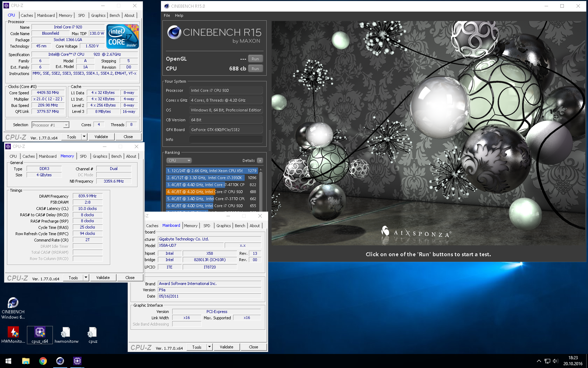Click Socket 1366 LGA package value

click(x=68, y=40)
